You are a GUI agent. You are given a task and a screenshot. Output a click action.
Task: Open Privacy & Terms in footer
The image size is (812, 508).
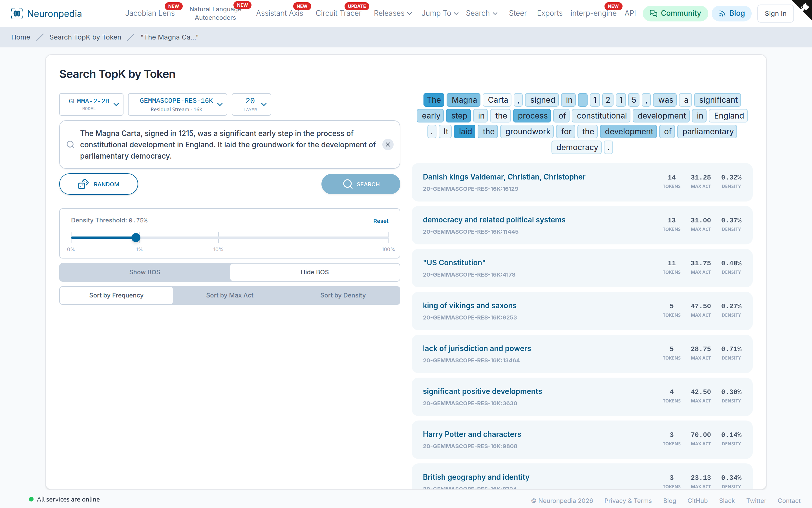tap(628, 501)
